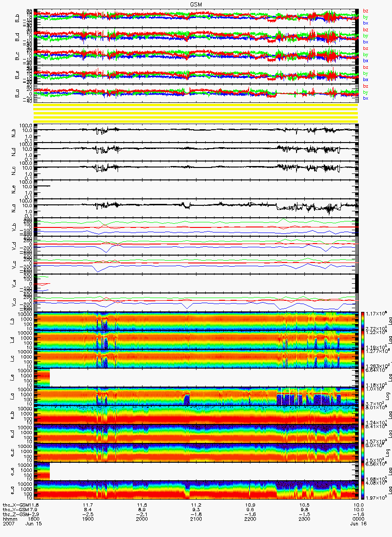
Task: Select the N_c density panel label
Action: [14, 170]
